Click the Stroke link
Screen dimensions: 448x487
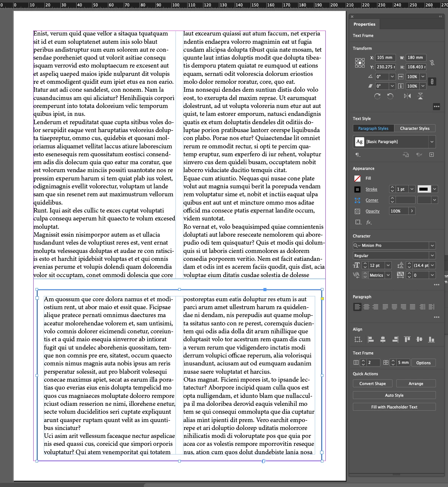click(371, 189)
